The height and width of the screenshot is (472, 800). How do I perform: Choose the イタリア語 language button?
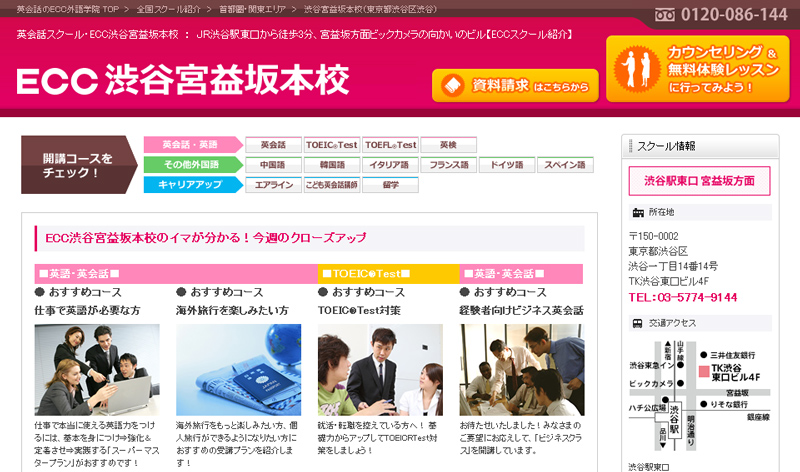tap(391, 165)
